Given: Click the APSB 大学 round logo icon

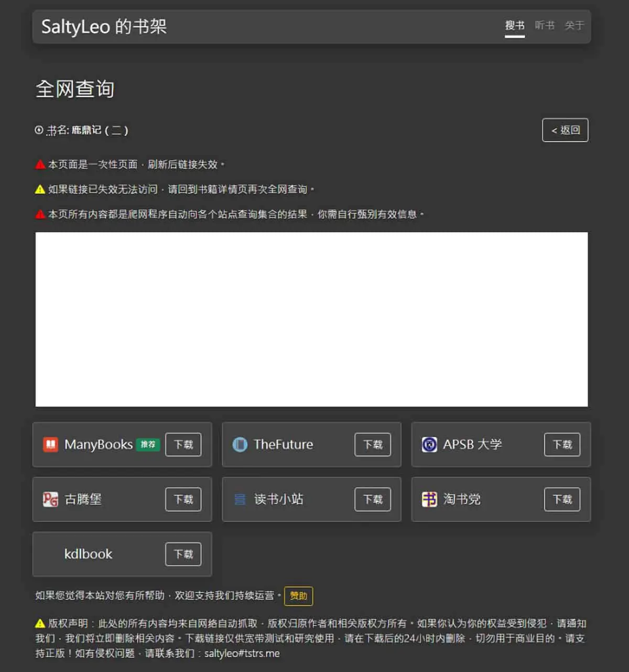Looking at the screenshot, I should 429,445.
